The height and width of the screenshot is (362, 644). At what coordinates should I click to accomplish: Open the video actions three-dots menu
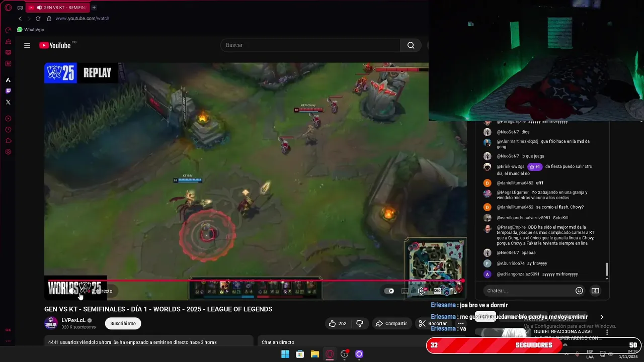(460, 323)
